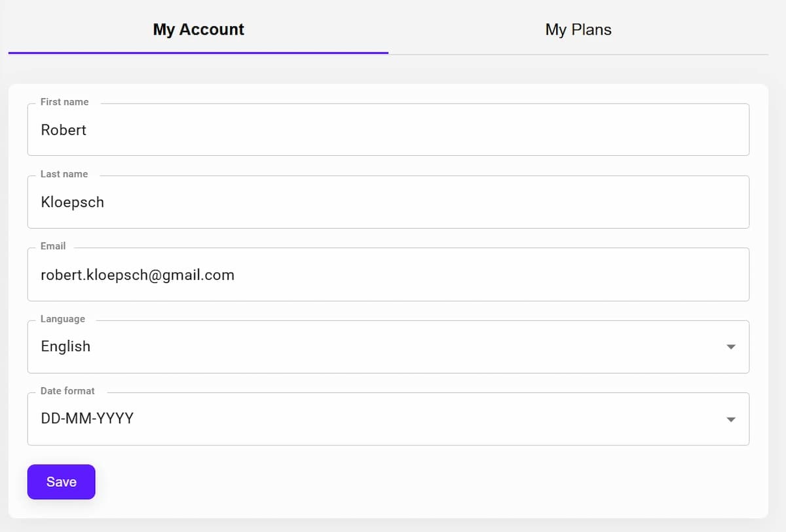This screenshot has width=786, height=532.
Task: Switch to the My Plans tab
Action: pyautogui.click(x=578, y=29)
